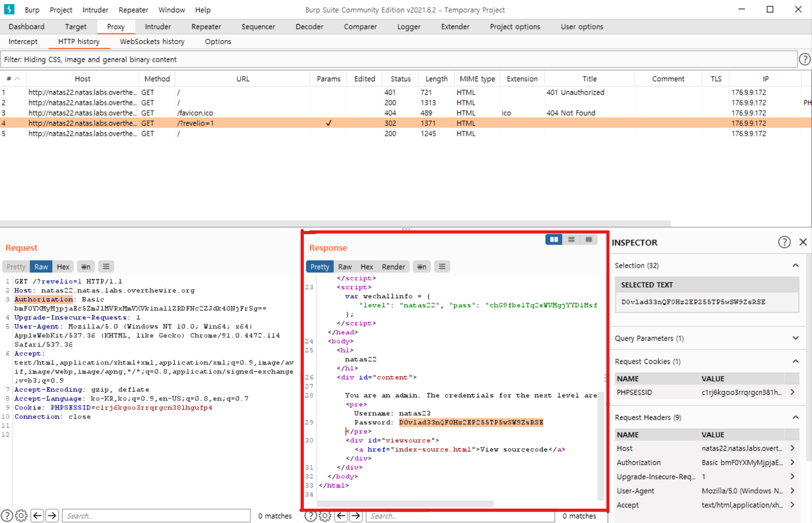Select combined single-pane layout icon in Response
The width and height of the screenshot is (812, 523).
[x=589, y=239]
